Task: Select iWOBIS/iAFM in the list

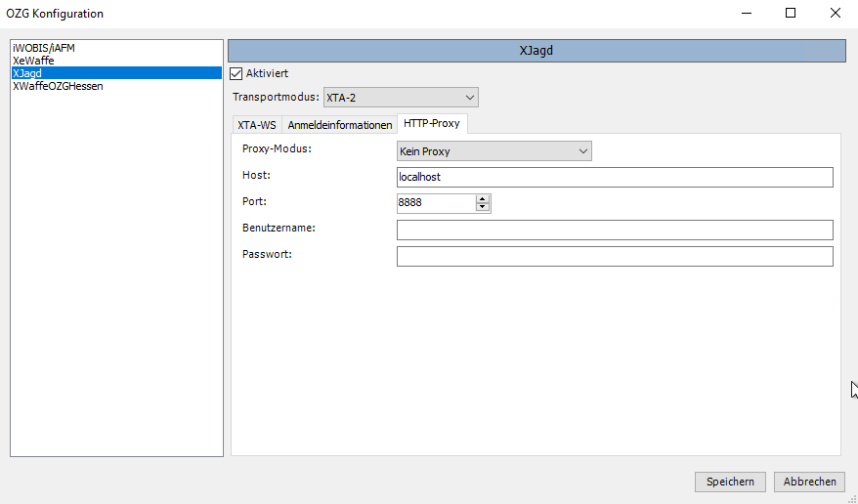Action: click(44, 48)
